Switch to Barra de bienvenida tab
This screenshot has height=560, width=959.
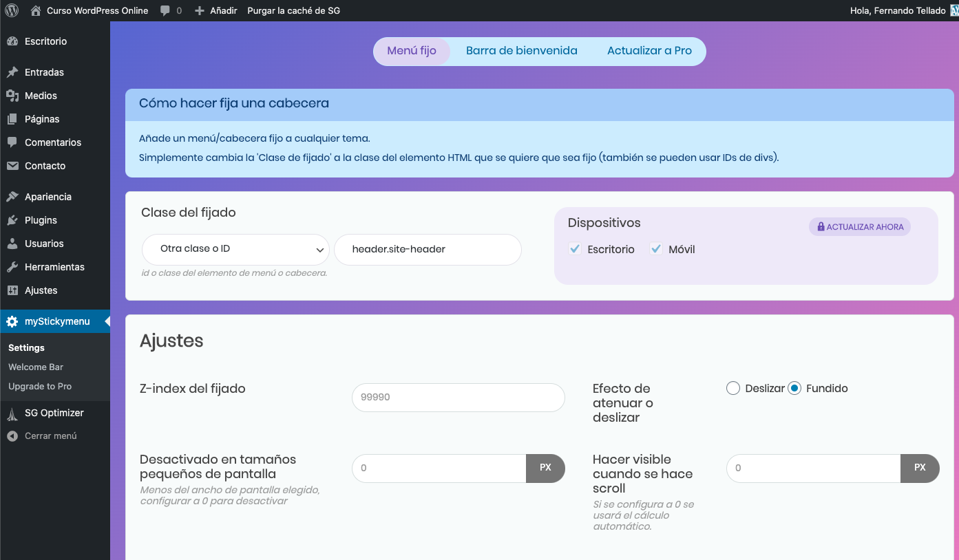click(522, 51)
